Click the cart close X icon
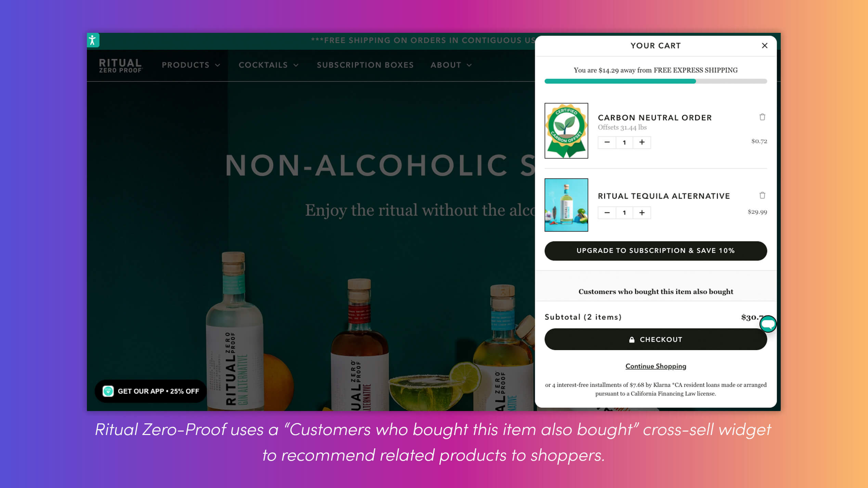Screen dimensions: 868x488 click(765, 45)
